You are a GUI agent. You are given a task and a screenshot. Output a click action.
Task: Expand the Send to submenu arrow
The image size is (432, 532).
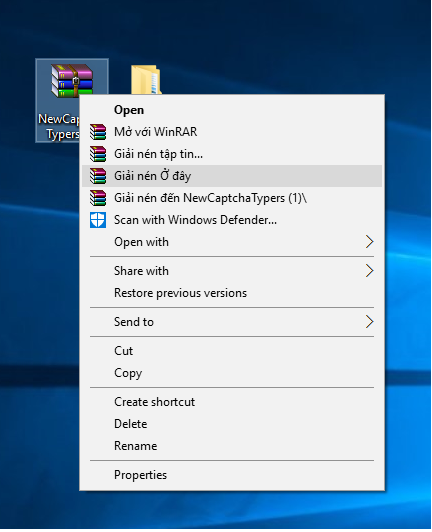point(369,322)
